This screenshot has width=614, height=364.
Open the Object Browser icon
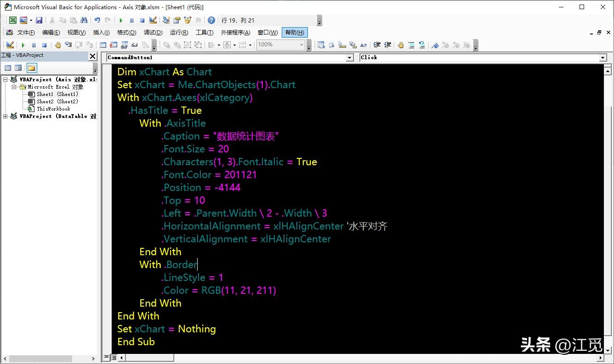pos(188,20)
